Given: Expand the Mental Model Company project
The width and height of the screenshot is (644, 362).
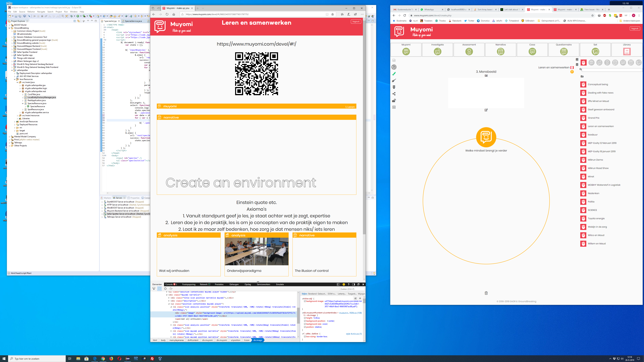Looking at the screenshot, I should coord(9,137).
